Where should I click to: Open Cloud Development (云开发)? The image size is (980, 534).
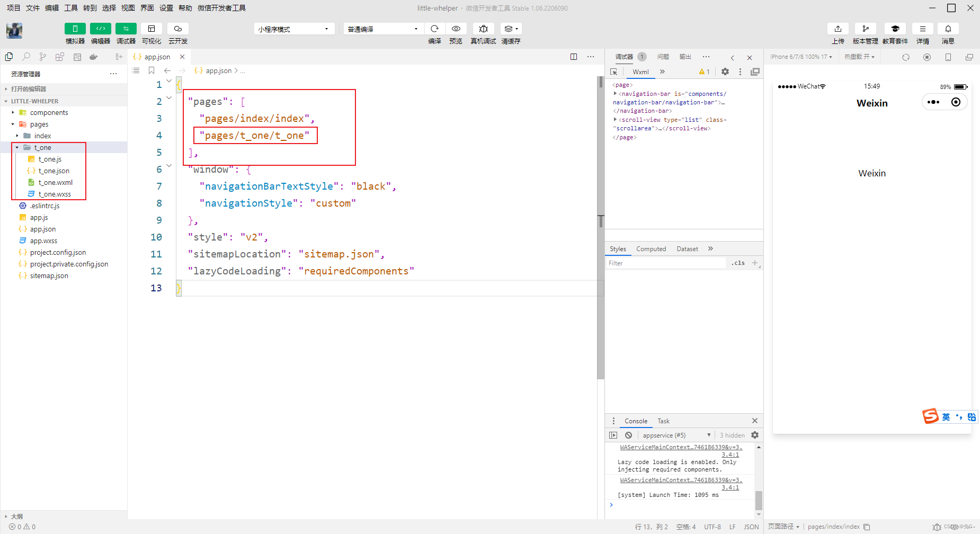point(178,29)
